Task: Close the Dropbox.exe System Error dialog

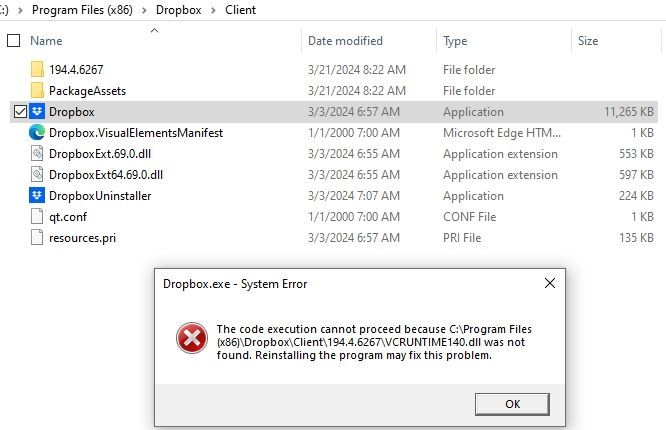Action: coord(549,284)
